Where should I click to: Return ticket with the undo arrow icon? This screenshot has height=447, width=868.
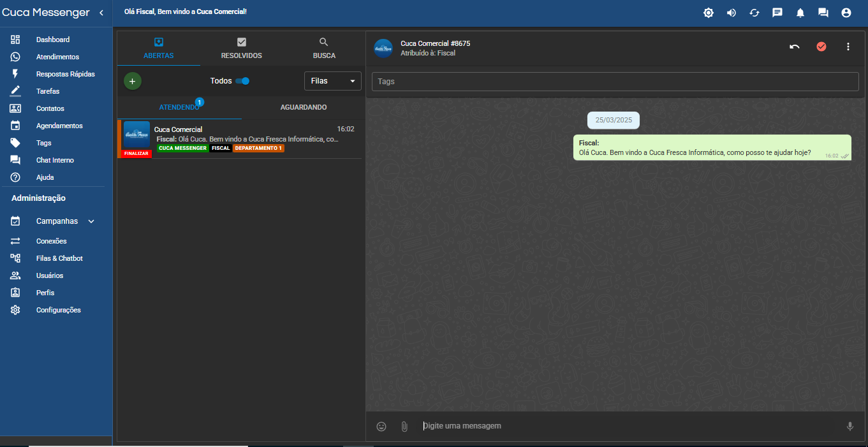coord(795,47)
